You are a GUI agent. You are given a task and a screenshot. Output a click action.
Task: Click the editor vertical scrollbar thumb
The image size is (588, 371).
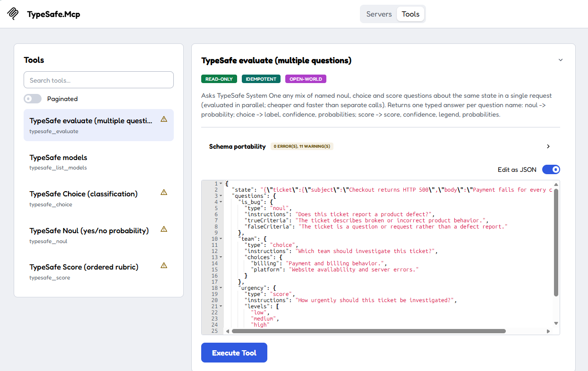556,243
